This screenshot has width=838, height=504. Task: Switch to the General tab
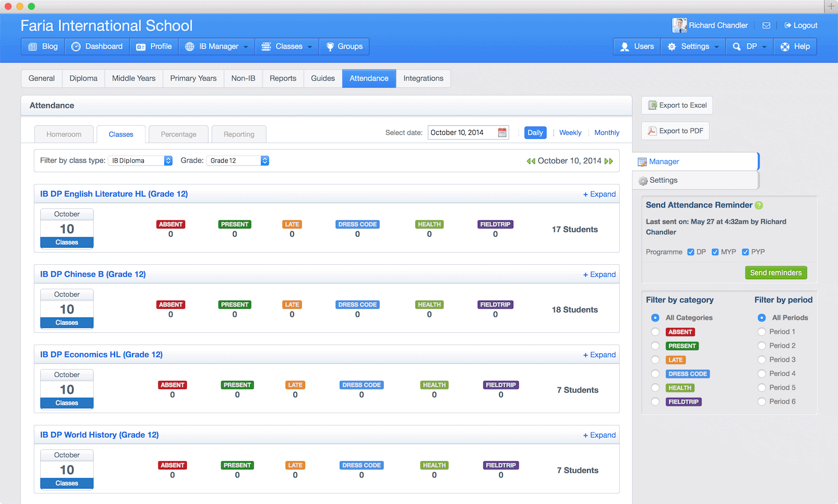coord(42,79)
